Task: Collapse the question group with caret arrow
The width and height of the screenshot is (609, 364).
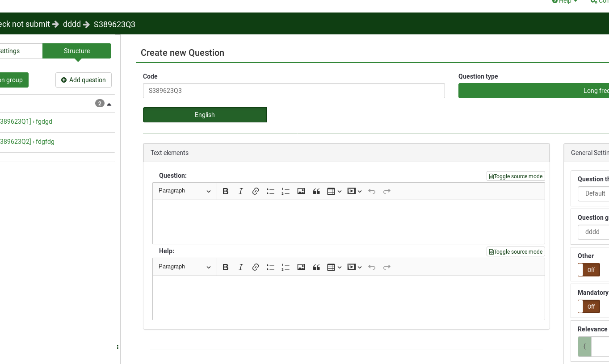Action: coord(109,104)
